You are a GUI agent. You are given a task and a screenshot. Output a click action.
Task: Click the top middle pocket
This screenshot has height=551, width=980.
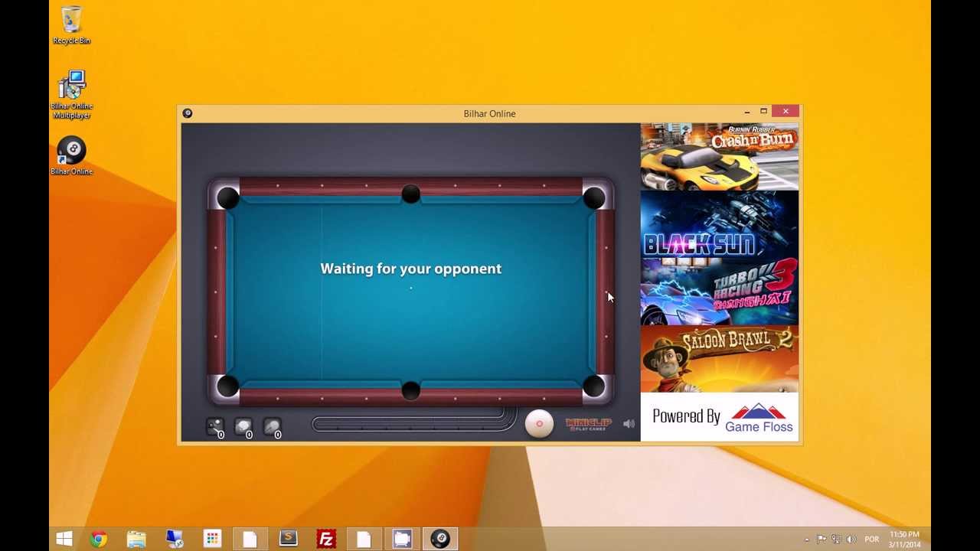(411, 194)
